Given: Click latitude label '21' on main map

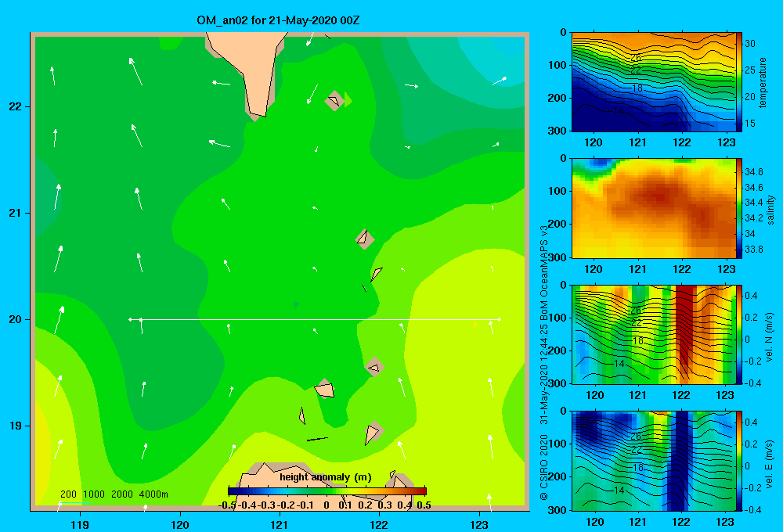Looking at the screenshot, I should [x=15, y=213].
